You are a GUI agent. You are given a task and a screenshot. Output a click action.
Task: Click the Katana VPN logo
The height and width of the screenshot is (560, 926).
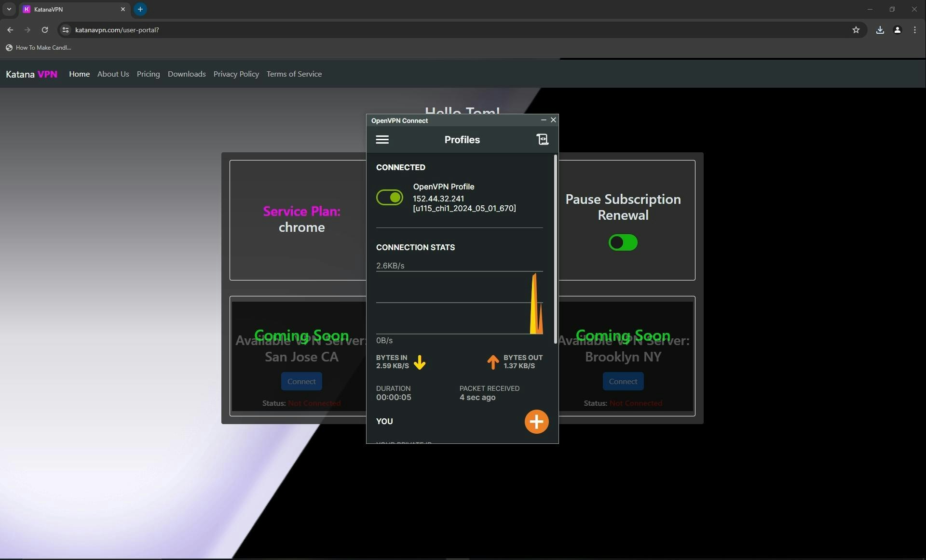31,74
